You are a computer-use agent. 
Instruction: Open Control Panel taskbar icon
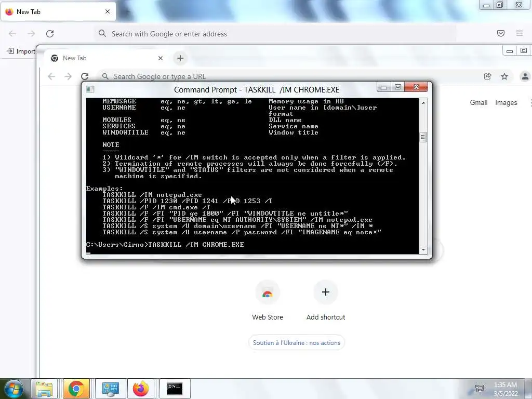(x=111, y=389)
